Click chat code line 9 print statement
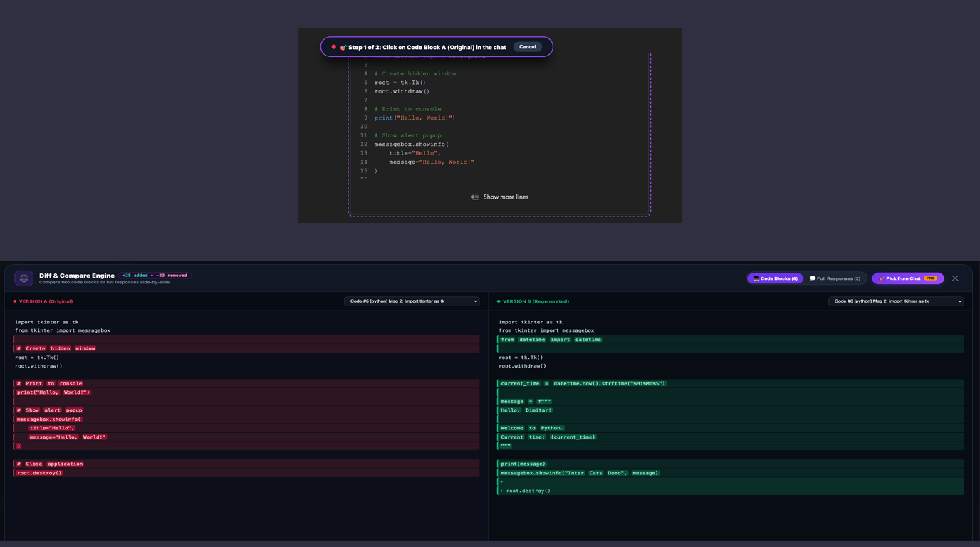The width and height of the screenshot is (980, 547). tap(415, 118)
